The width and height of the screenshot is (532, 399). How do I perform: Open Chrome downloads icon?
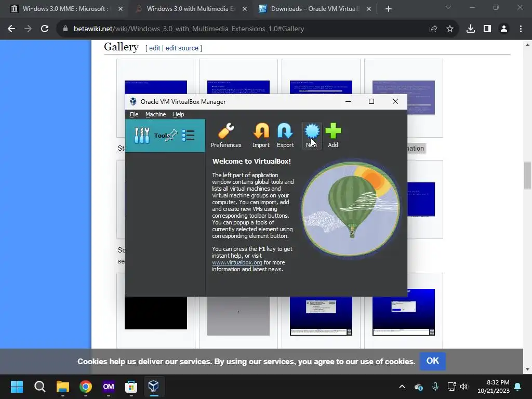pyautogui.click(x=471, y=29)
